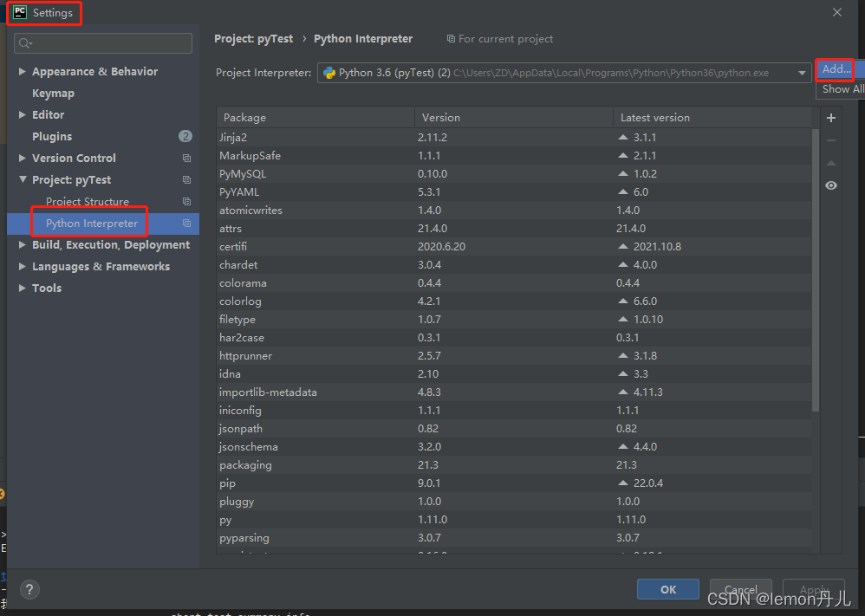Click project-level icon beside Project Structure
The width and height of the screenshot is (865, 616).
[x=186, y=201]
